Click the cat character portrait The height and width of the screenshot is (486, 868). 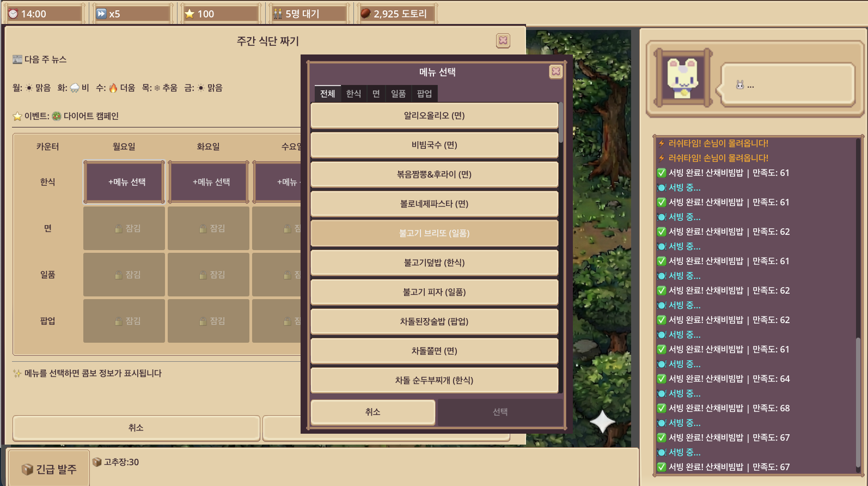(x=682, y=78)
